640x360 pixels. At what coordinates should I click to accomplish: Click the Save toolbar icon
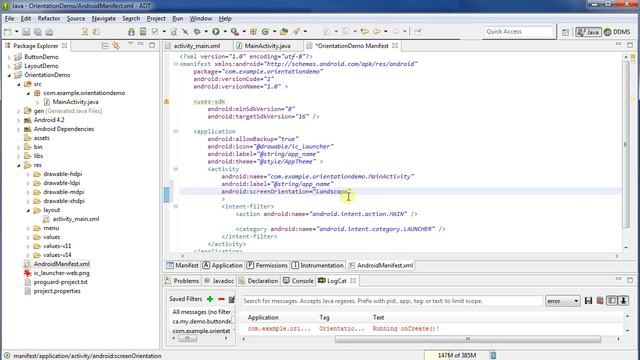click(x=26, y=32)
